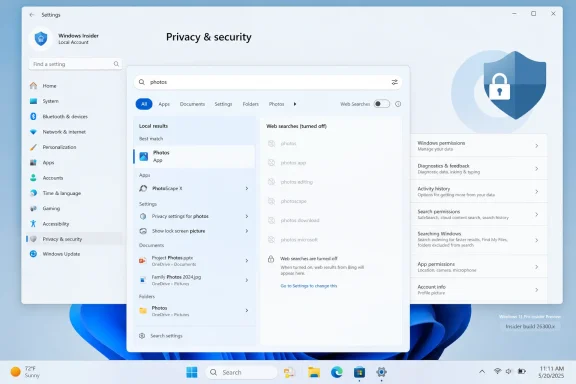Show more filter tabs arrow

point(295,104)
